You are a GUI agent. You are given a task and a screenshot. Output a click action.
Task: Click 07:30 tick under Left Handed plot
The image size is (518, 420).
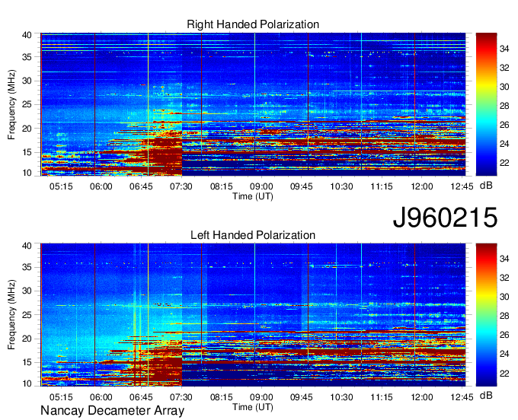click(x=181, y=397)
